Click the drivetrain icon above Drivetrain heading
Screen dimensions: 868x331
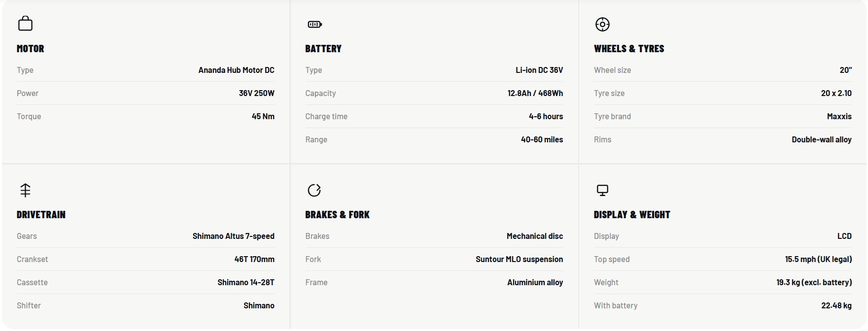[25, 190]
